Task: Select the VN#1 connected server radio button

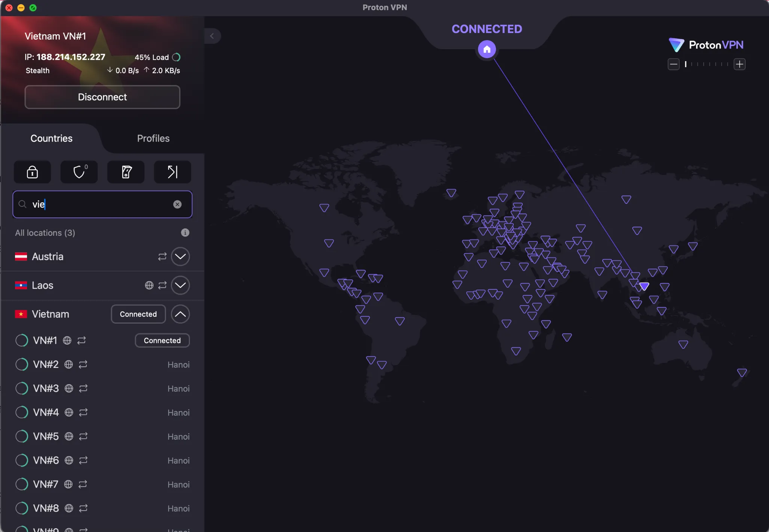Action: coord(21,340)
